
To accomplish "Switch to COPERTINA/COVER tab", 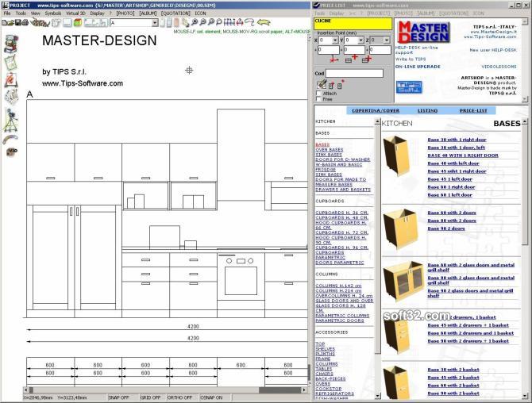I will (x=376, y=110).
